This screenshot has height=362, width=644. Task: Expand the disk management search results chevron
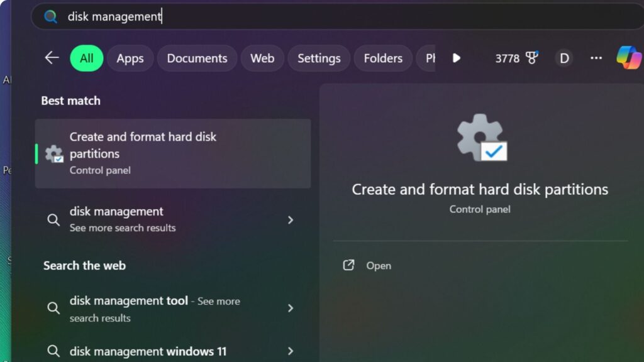tap(290, 219)
